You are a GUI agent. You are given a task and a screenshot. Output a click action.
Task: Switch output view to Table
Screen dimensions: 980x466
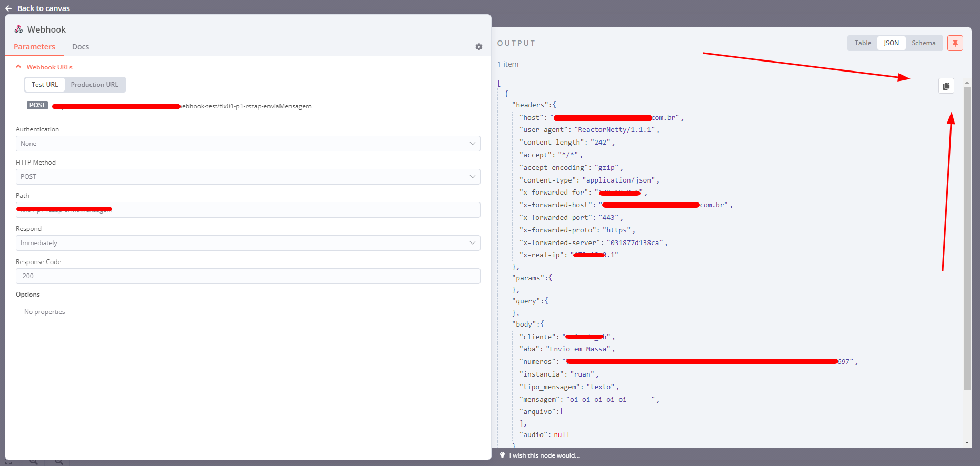[863, 43]
